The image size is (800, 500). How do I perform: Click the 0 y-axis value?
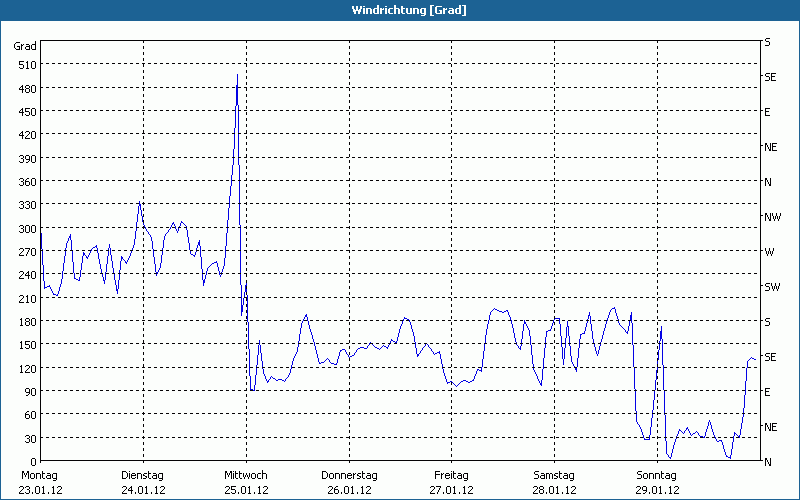click(34, 462)
